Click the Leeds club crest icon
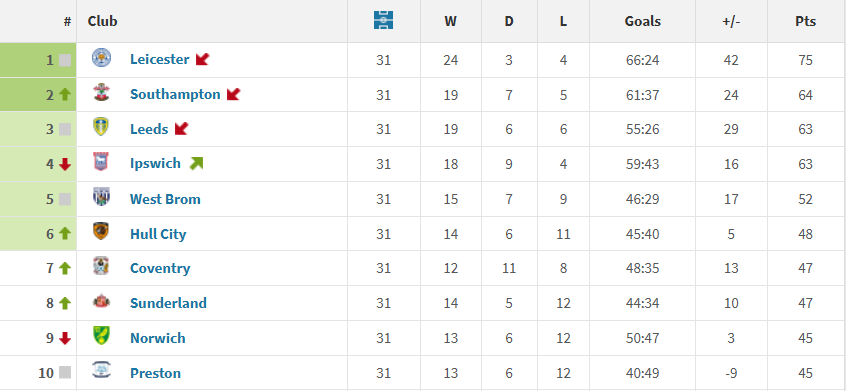 [x=101, y=127]
